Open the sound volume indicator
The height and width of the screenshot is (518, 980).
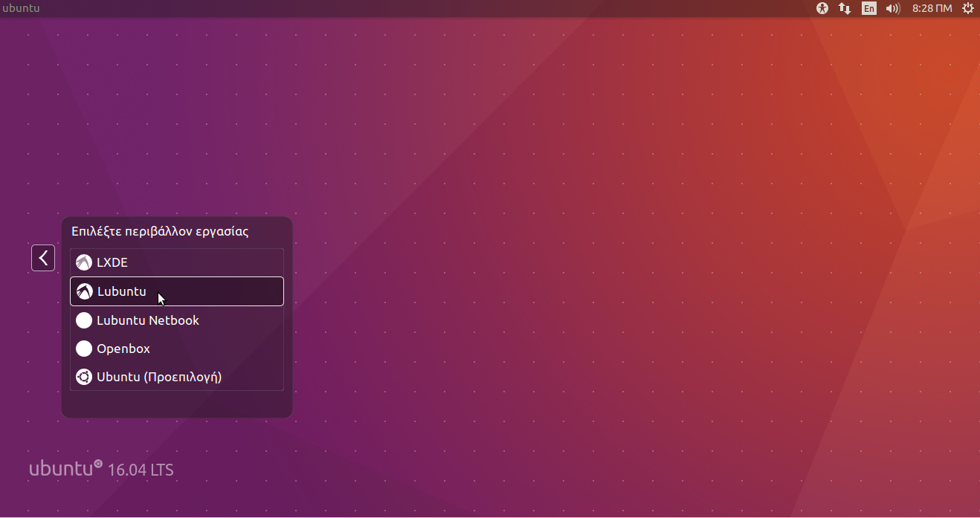893,8
